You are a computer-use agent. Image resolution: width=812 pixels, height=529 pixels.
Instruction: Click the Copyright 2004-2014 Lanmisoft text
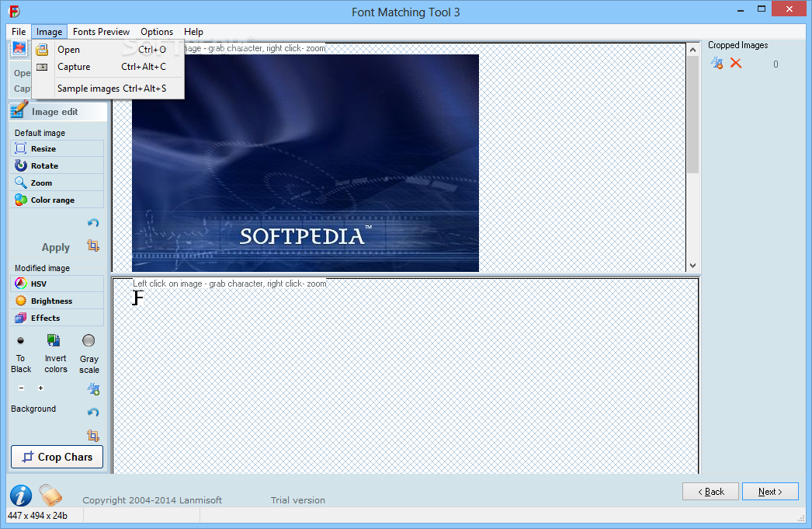click(x=152, y=500)
